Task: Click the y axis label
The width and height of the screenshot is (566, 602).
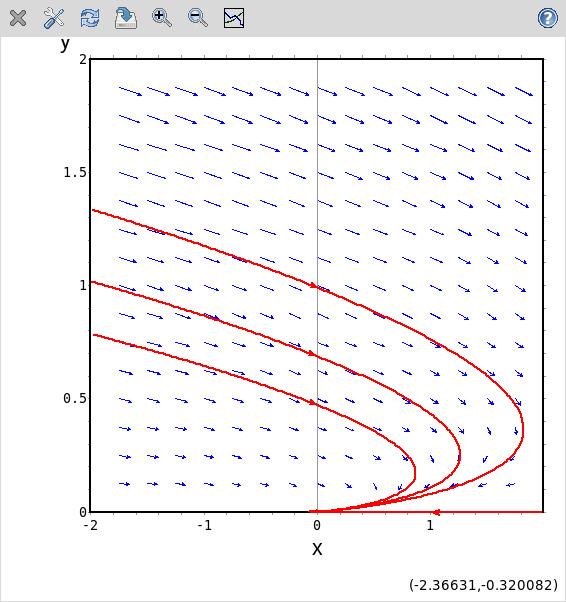Action: pos(65,44)
